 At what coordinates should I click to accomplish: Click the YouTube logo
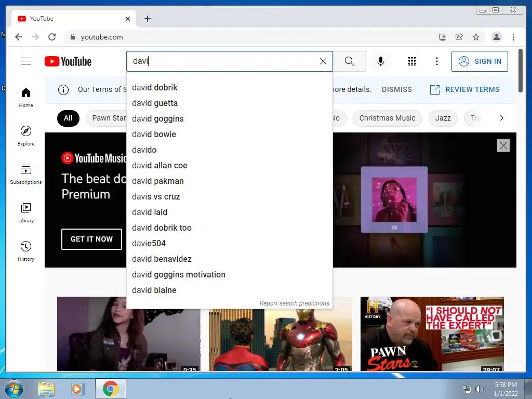pyautogui.click(x=68, y=61)
